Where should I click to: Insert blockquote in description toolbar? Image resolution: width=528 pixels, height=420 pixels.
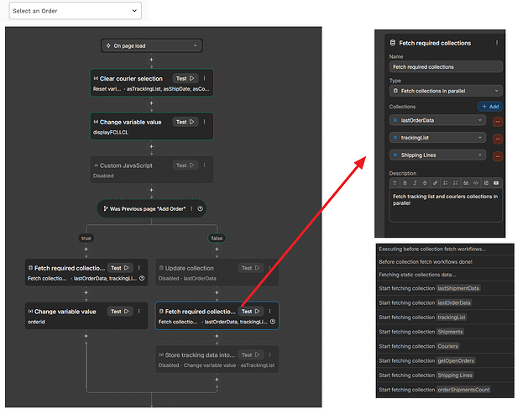tap(466, 183)
